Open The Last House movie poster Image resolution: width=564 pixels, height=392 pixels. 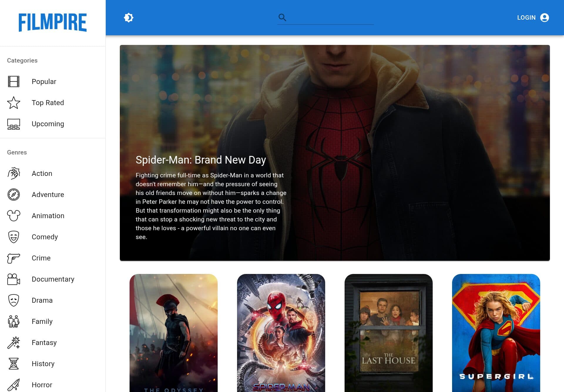click(x=389, y=333)
